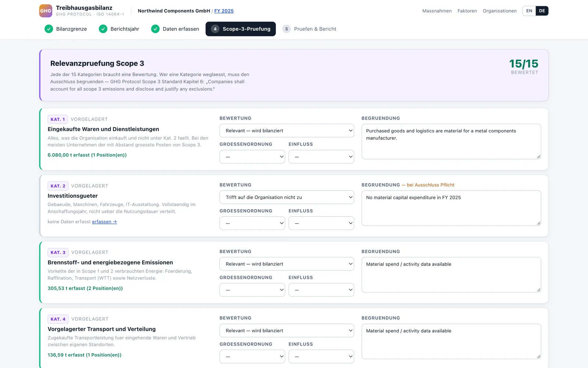The width and height of the screenshot is (588, 368).
Task: Open Bewertung dropdown for Kat. 1
Action: [287, 131]
